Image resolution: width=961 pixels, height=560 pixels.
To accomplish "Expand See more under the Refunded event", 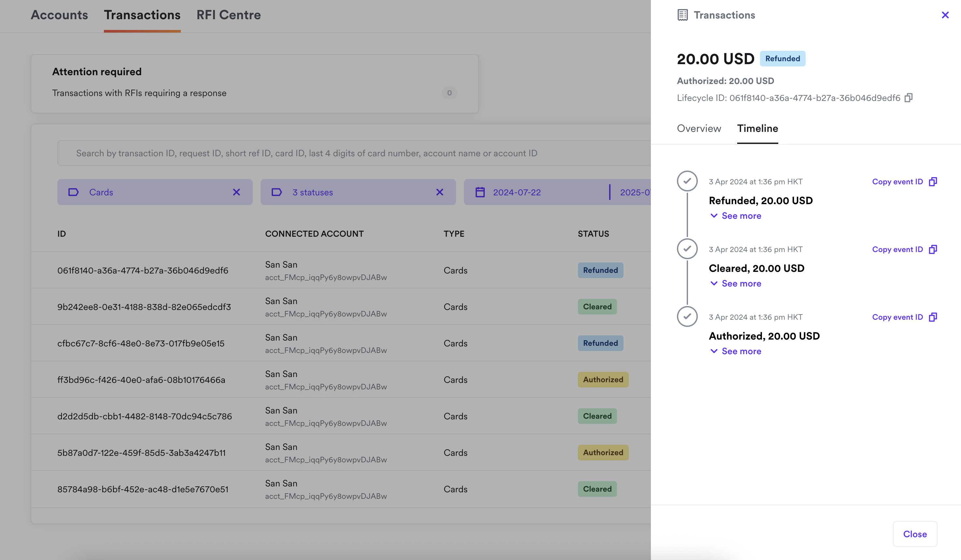I will 736,216.
